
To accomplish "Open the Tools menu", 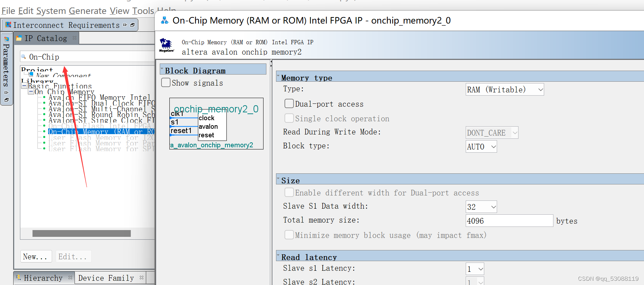I will coord(143,11).
